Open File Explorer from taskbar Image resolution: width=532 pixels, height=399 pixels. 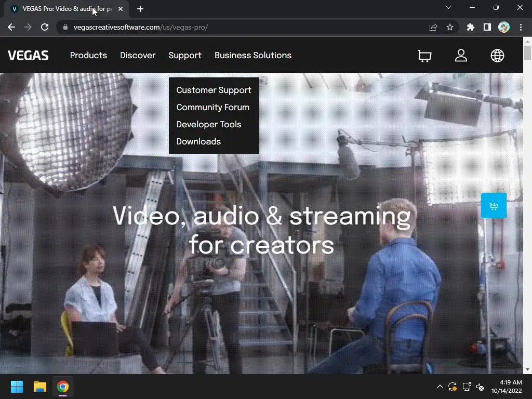39,387
